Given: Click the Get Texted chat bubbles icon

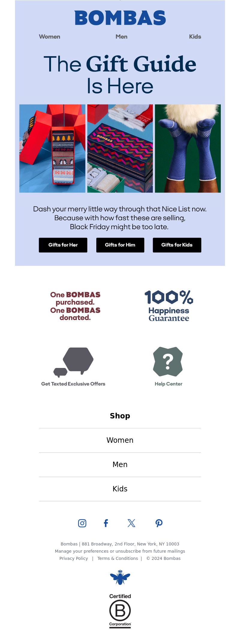Looking at the screenshot, I should [x=74, y=362].
